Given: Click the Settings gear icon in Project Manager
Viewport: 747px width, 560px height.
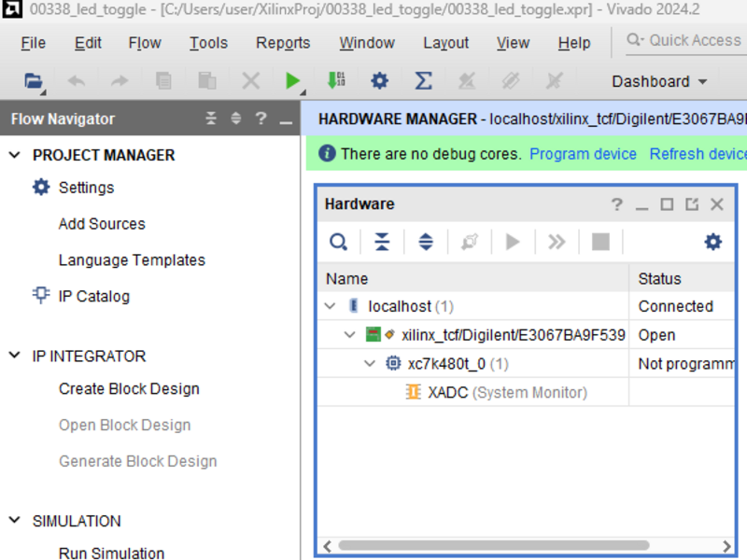Looking at the screenshot, I should point(41,188).
